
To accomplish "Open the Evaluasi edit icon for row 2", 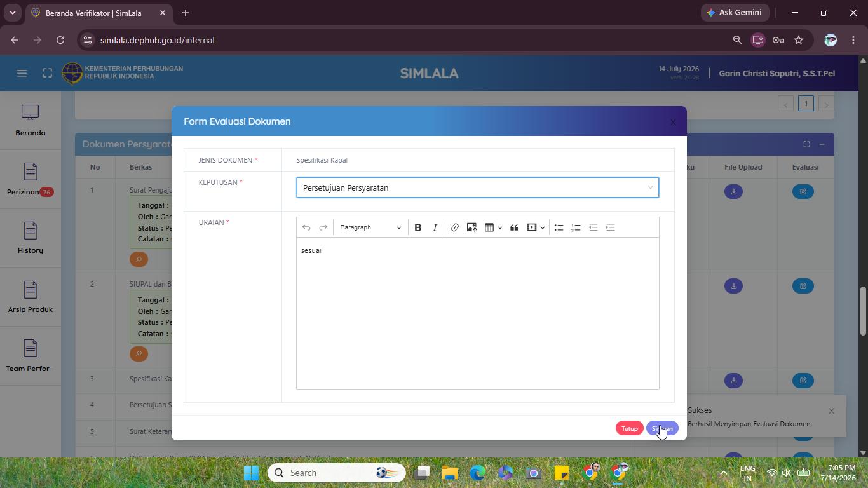I will (x=803, y=286).
